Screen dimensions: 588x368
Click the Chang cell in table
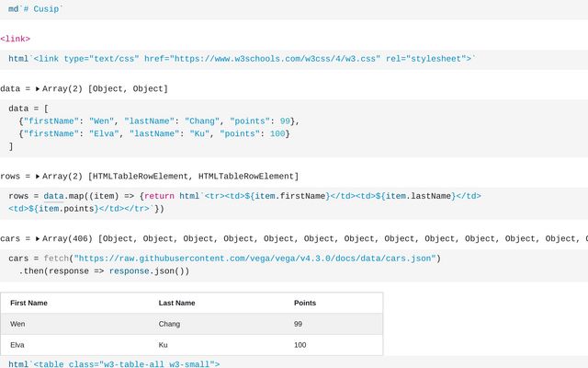(169, 324)
